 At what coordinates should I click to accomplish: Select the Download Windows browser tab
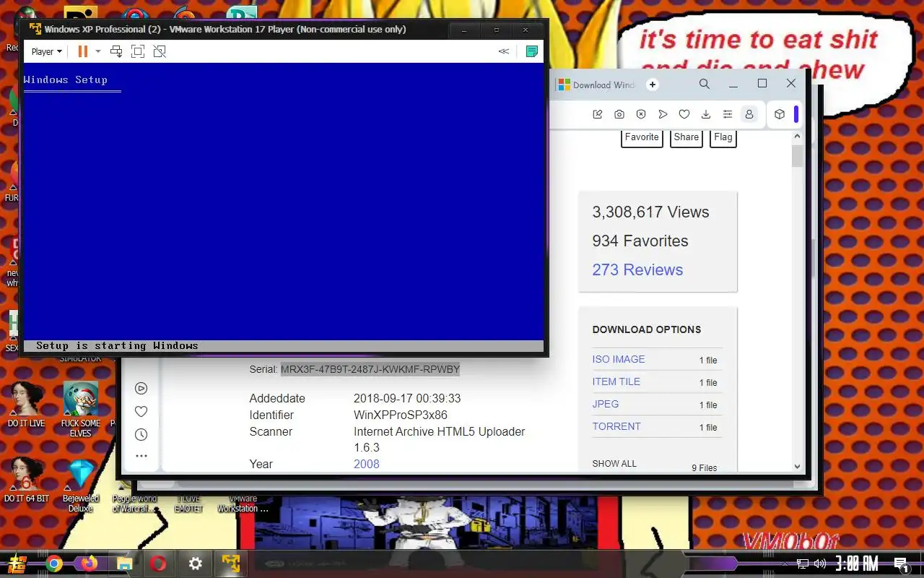(596, 85)
